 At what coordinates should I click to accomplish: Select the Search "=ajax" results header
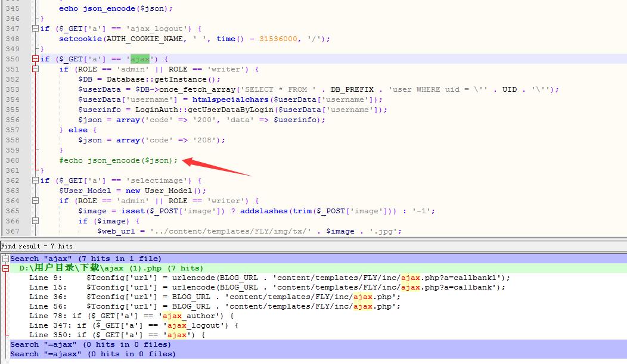pyautogui.click(x=91, y=344)
